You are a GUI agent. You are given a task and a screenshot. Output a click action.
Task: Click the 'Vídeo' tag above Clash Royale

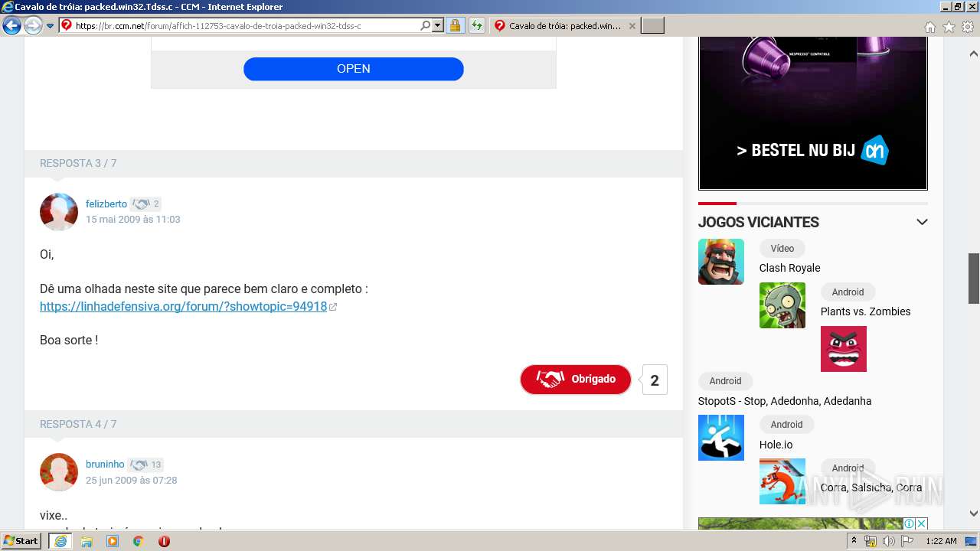pyautogui.click(x=782, y=249)
